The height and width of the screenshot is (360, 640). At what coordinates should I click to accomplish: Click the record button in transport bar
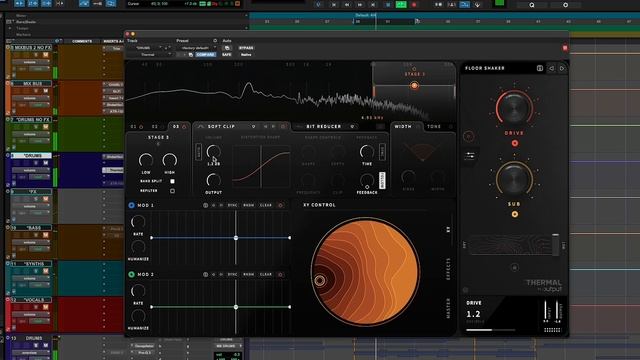tap(414, 4)
